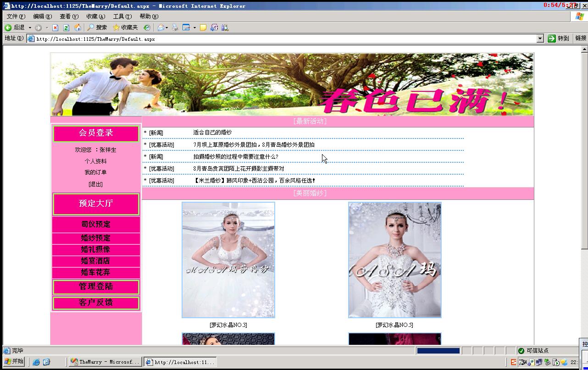This screenshot has width=588, height=370.
Task: Click the Messenger icon in the toolbar
Action: 214,28
